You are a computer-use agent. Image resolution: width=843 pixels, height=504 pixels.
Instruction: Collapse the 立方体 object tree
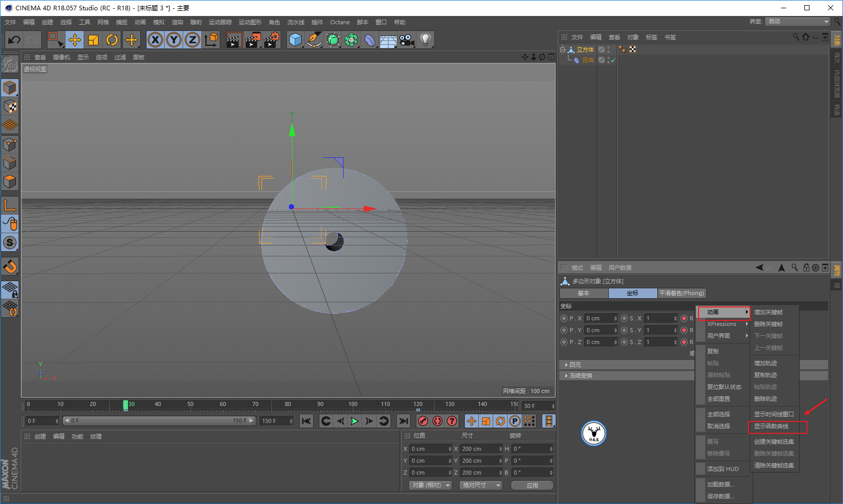click(x=563, y=50)
